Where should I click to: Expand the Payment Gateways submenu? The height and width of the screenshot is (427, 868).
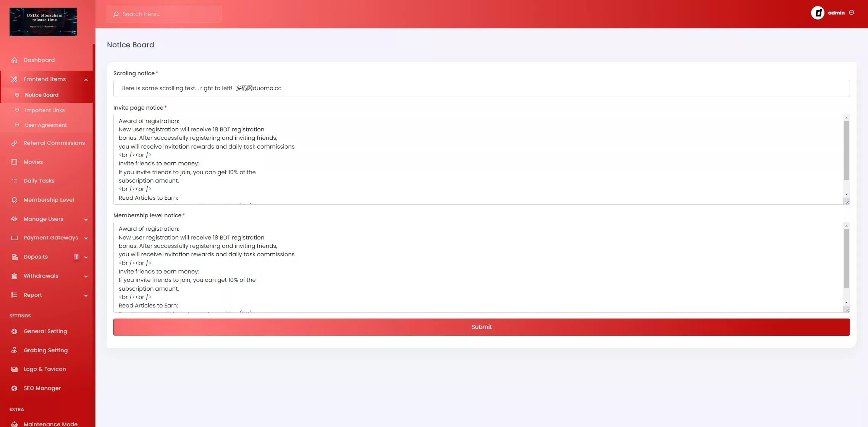pos(86,238)
